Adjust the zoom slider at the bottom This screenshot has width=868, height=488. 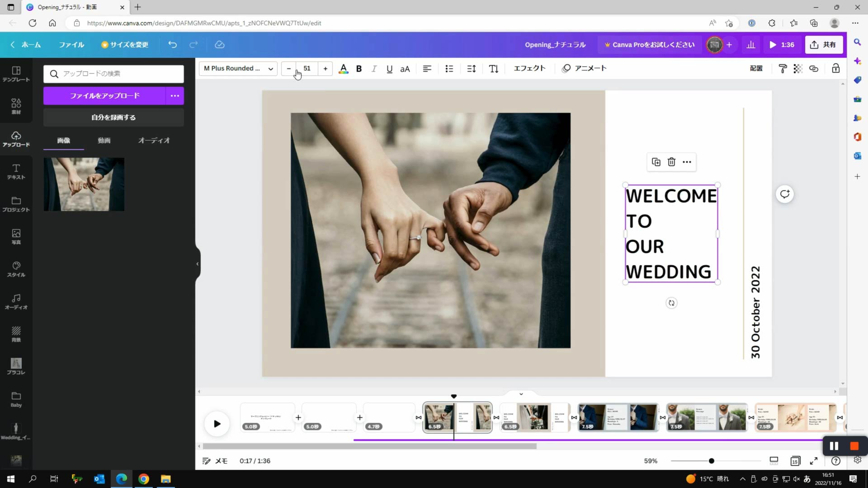[x=712, y=461]
